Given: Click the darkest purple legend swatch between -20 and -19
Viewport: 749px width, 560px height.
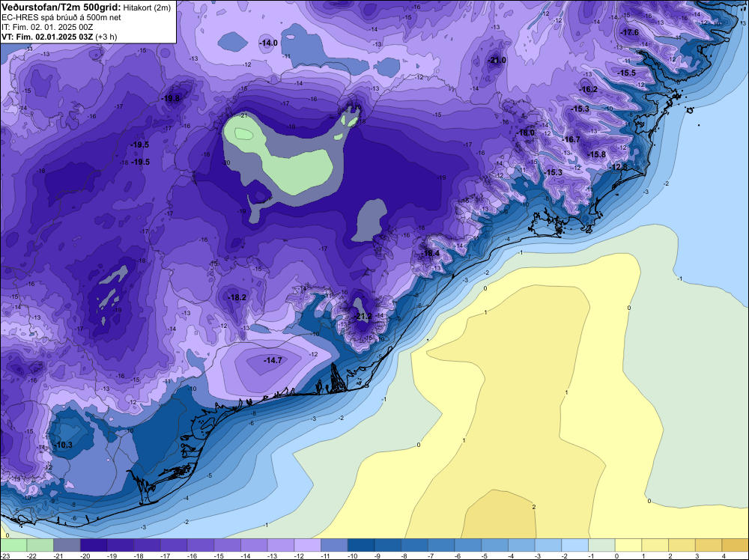Looking at the screenshot, I should click(94, 545).
